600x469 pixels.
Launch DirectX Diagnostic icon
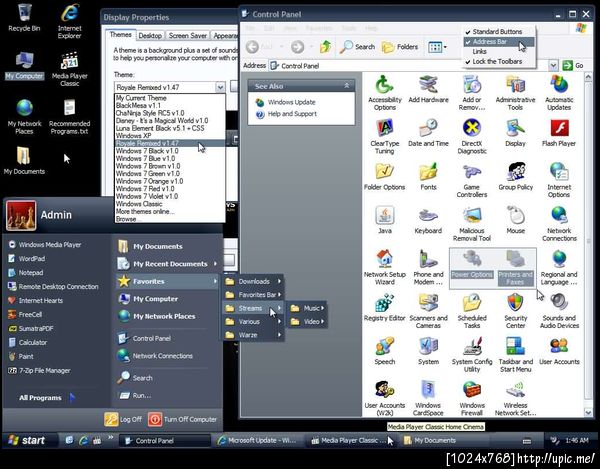pos(471,137)
